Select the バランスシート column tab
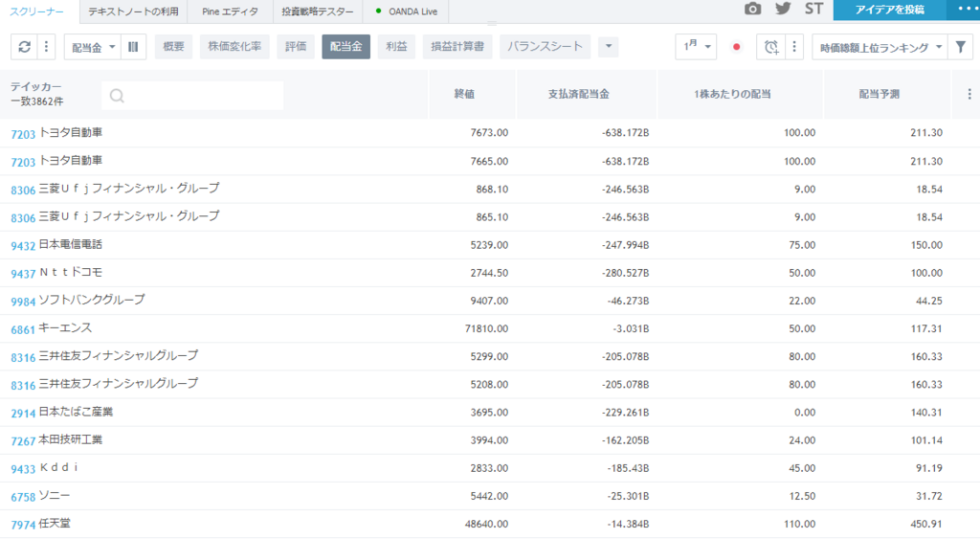Image resolution: width=980 pixels, height=539 pixels. pos(545,47)
